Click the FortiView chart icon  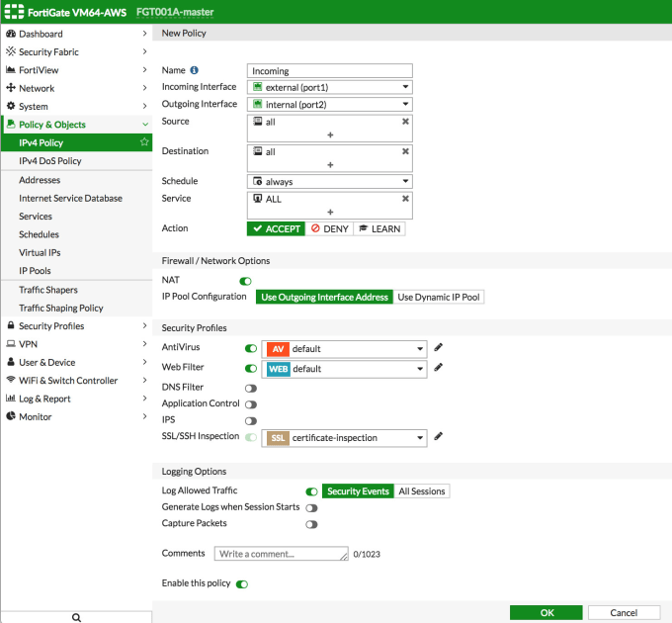point(11,69)
